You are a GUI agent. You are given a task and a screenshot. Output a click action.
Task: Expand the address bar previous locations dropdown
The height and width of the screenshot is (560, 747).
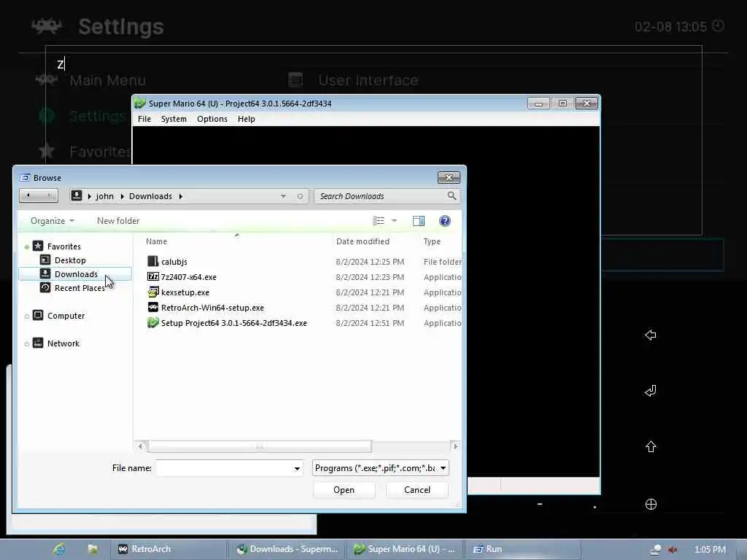click(x=283, y=196)
